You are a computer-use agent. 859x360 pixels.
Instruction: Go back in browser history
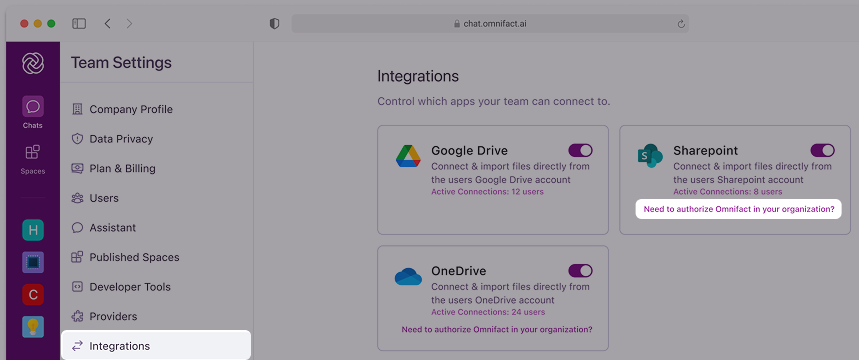107,24
